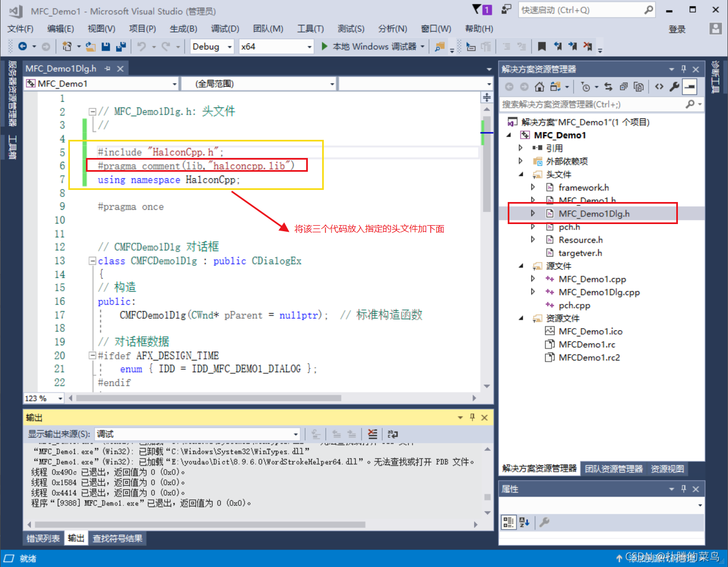Click Categorized view icon in Properties panel
This screenshot has width=728, height=567.
(x=508, y=522)
